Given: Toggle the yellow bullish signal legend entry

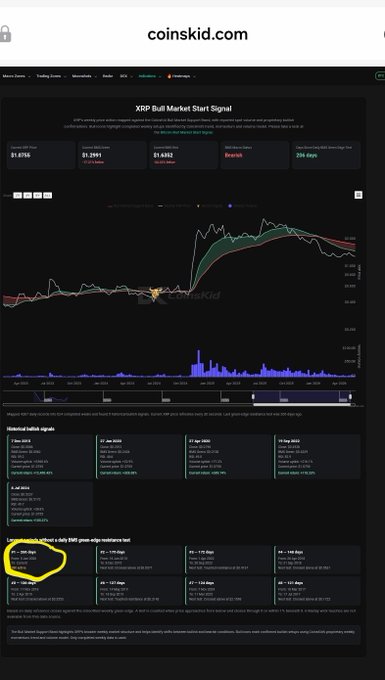Looking at the screenshot, I should [x=210, y=206].
